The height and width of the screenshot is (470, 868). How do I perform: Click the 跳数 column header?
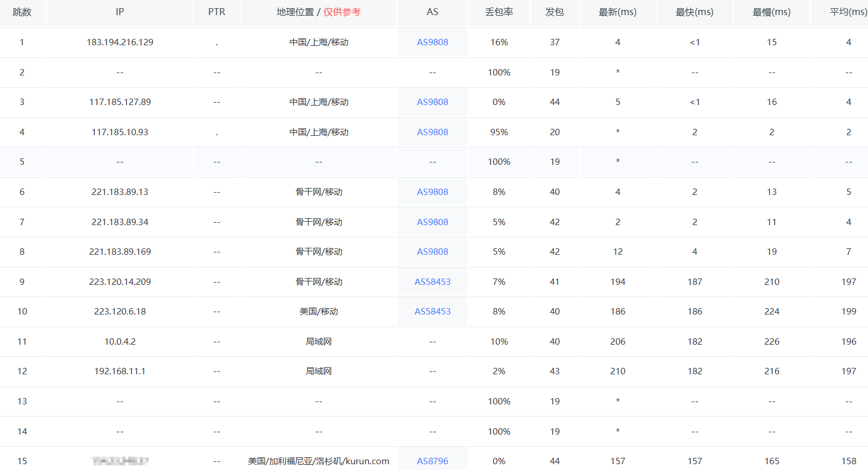coord(22,12)
